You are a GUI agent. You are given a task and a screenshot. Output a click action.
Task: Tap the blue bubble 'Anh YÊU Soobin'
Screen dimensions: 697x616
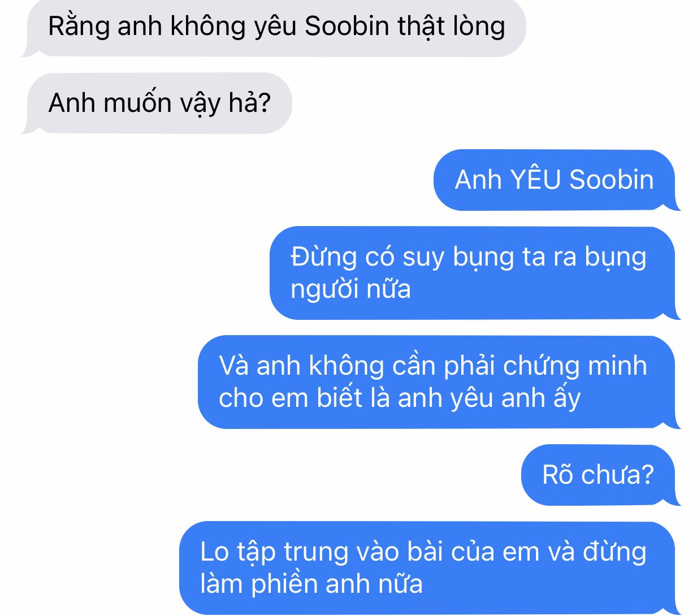point(557,180)
